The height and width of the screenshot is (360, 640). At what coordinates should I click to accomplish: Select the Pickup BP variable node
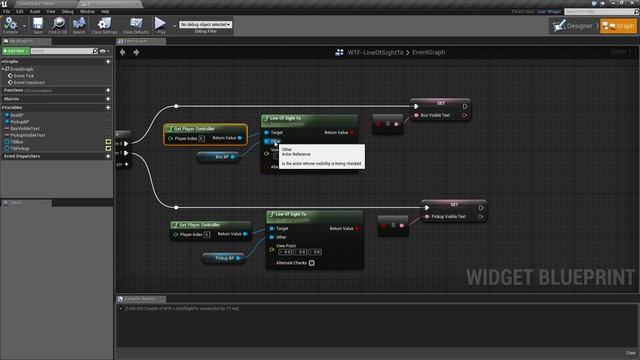tap(224, 258)
